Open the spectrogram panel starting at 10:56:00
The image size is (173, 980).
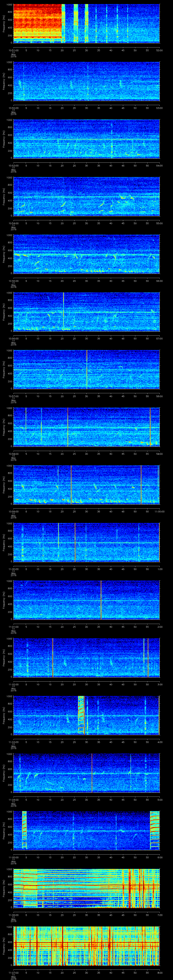coord(86,312)
